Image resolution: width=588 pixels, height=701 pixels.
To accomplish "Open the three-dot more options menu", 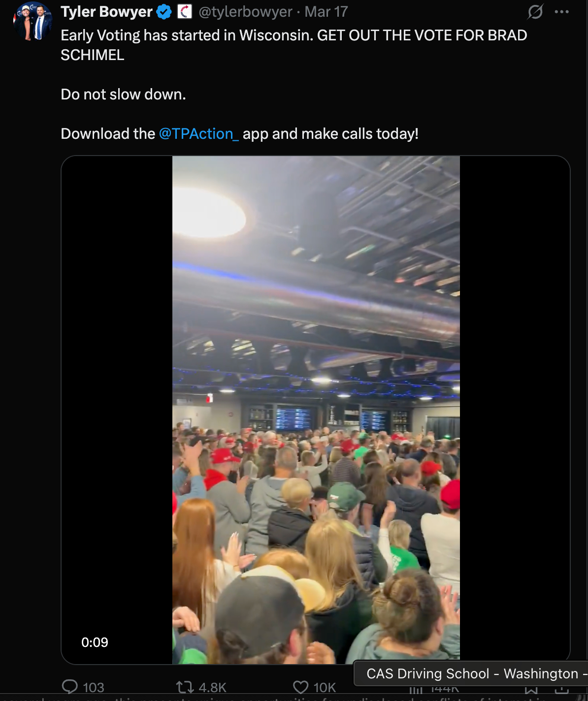I will click(x=562, y=12).
